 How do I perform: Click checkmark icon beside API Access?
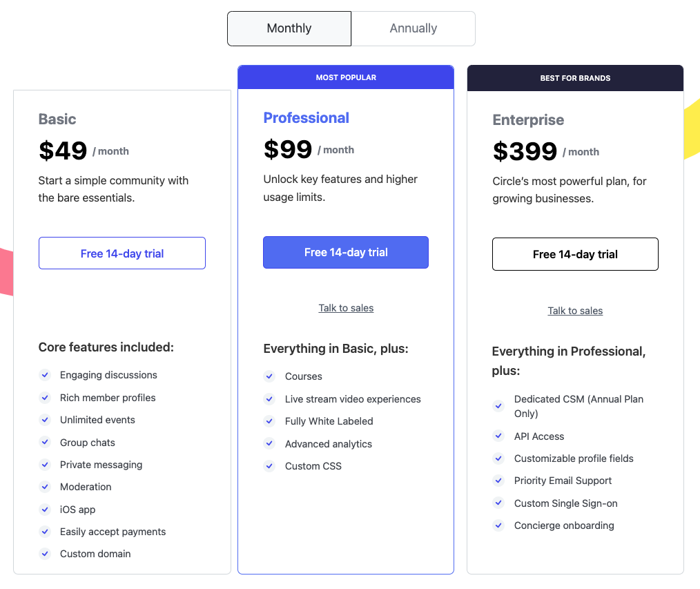[498, 436]
